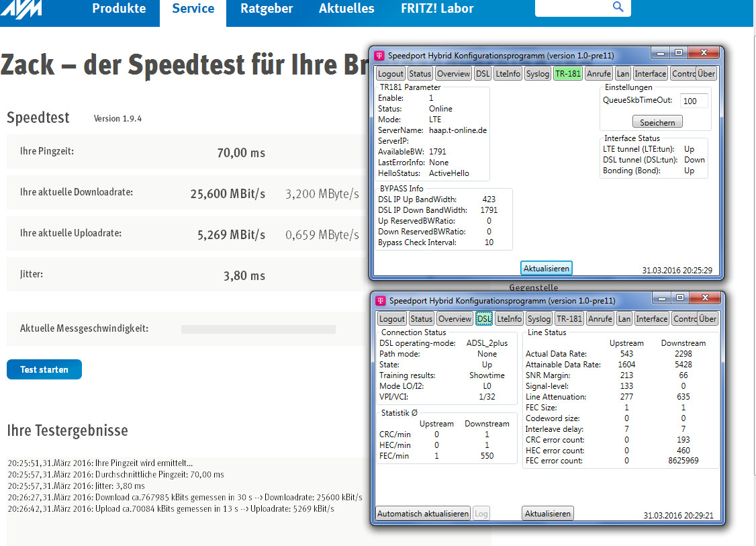Click Aktualisieren in lower Speedport window
The height and width of the screenshot is (546, 756).
pos(548,514)
